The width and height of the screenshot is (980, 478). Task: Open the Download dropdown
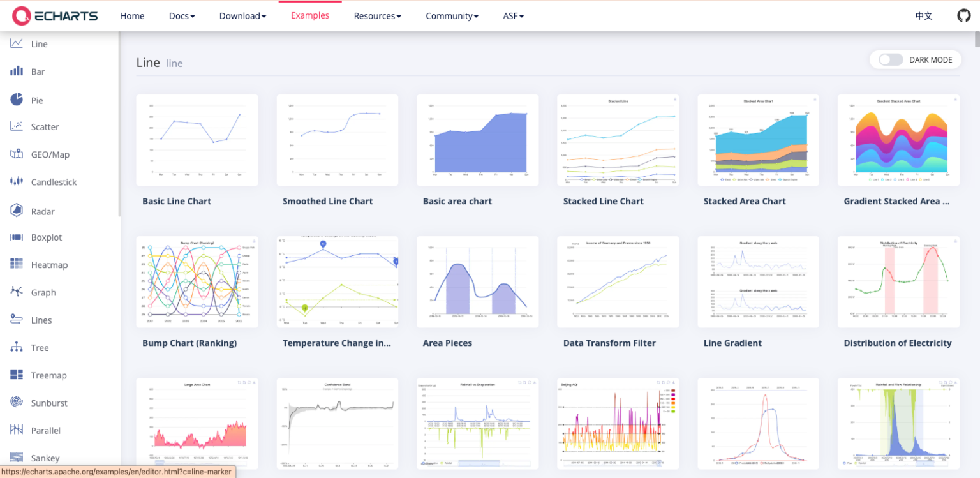[x=242, y=16]
